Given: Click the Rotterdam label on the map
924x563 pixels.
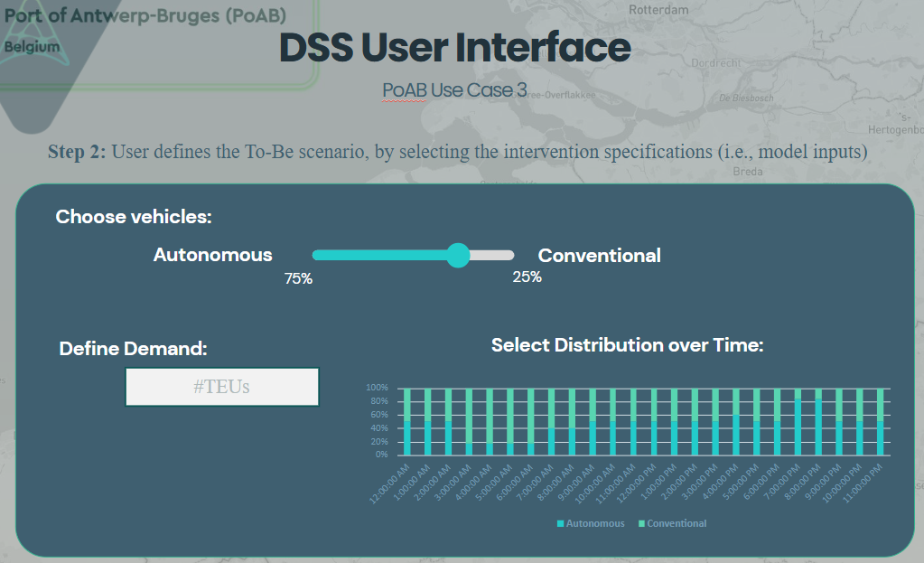Looking at the screenshot, I should coord(658,9).
